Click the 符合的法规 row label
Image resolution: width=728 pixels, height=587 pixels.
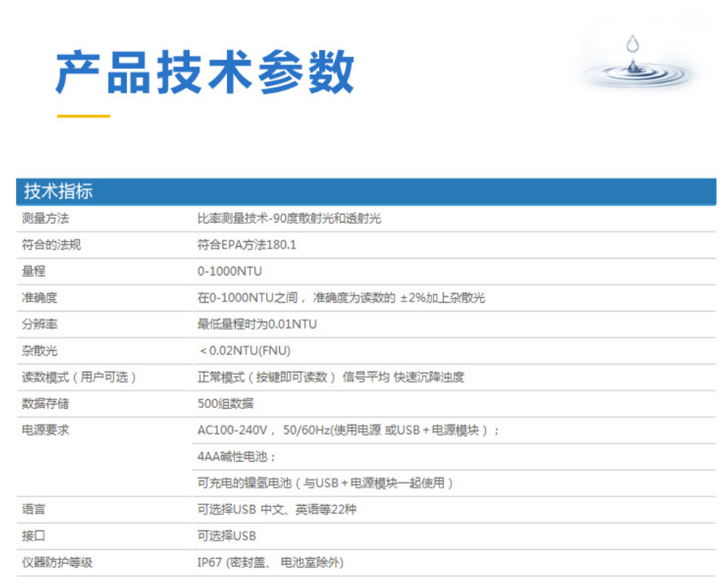pos(51,245)
